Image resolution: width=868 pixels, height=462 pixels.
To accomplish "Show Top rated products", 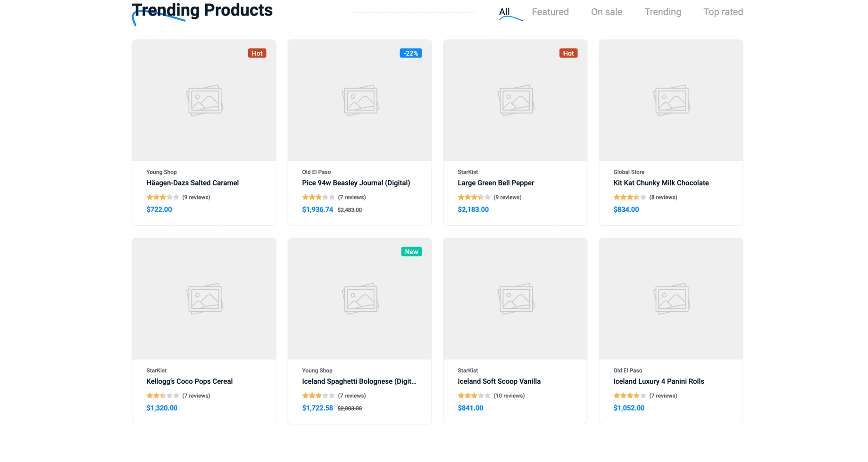I will 723,12.
